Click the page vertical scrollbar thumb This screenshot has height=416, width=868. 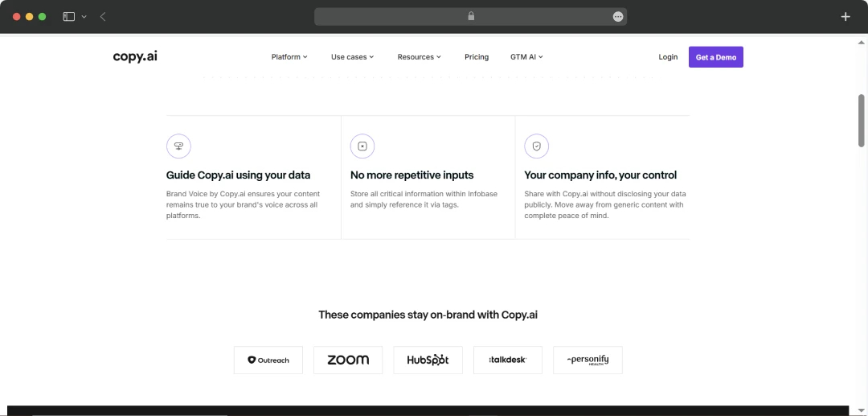(862, 121)
